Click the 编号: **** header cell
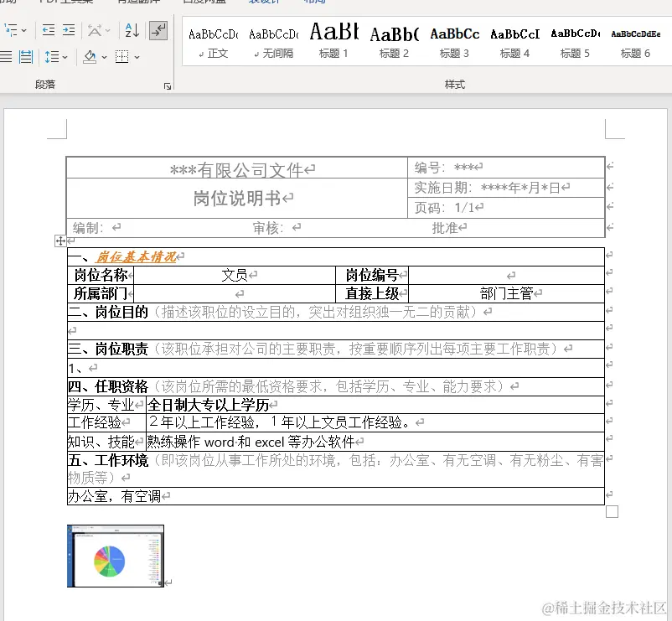Screen dimensions: 672x621 [506, 168]
